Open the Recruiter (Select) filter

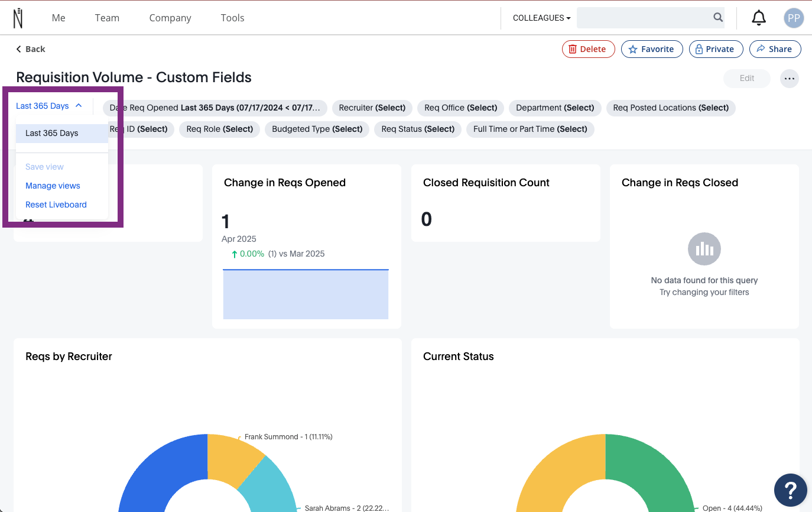pos(372,108)
